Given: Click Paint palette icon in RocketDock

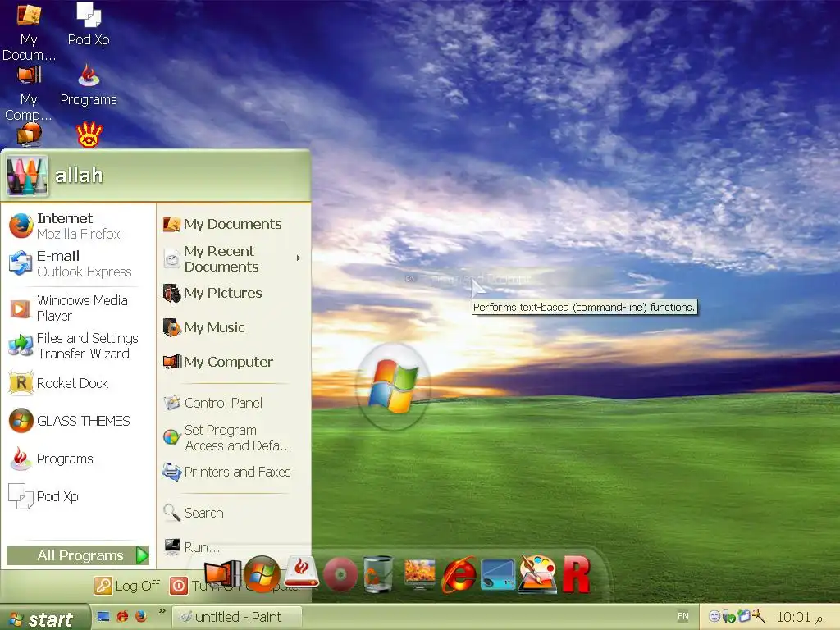Looking at the screenshot, I should click(536, 574).
